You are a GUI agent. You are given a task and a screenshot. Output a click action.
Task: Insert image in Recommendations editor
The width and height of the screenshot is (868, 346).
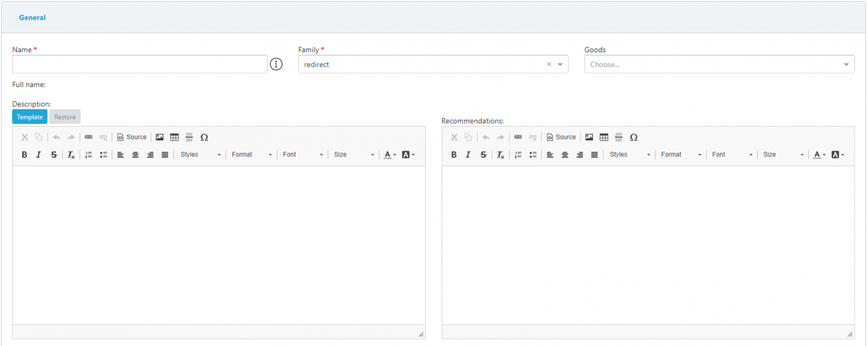[x=589, y=137]
